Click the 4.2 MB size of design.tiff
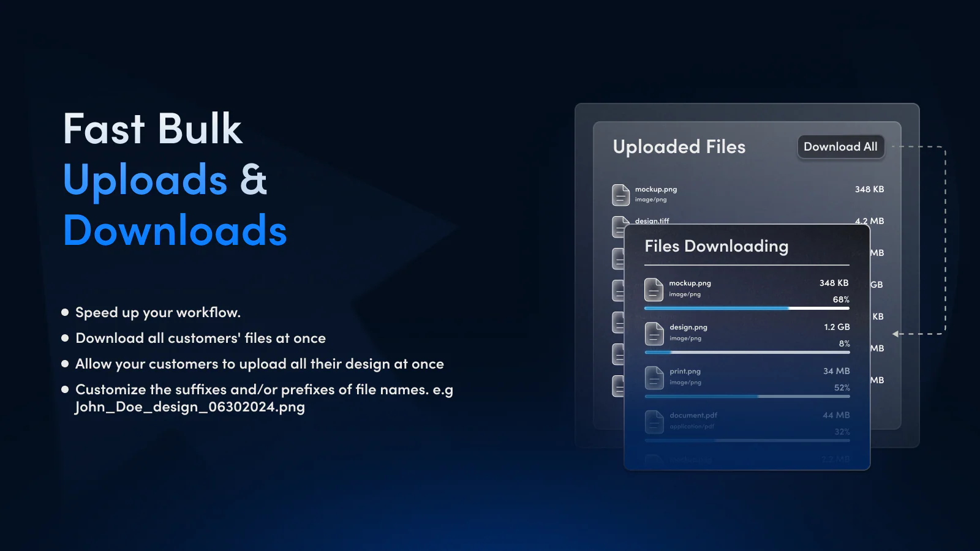The height and width of the screenshot is (551, 980). (869, 221)
